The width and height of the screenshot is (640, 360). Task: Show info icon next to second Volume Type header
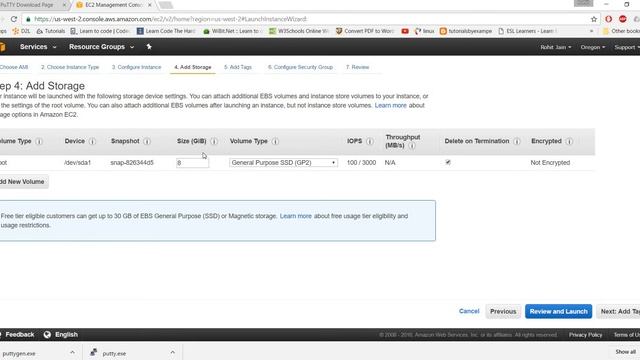(x=275, y=141)
